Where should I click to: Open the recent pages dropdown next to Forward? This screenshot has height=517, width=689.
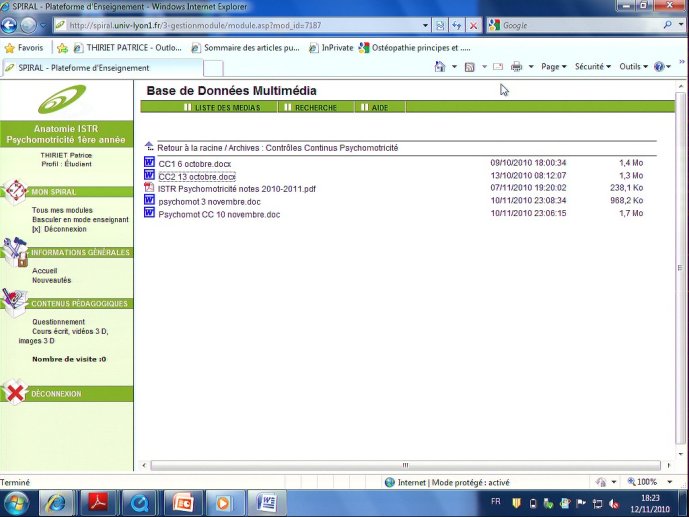(43, 25)
